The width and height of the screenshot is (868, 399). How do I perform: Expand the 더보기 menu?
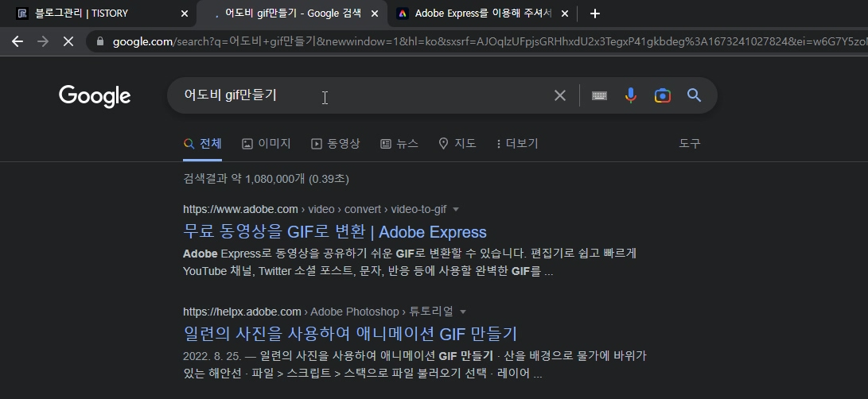[x=517, y=144]
